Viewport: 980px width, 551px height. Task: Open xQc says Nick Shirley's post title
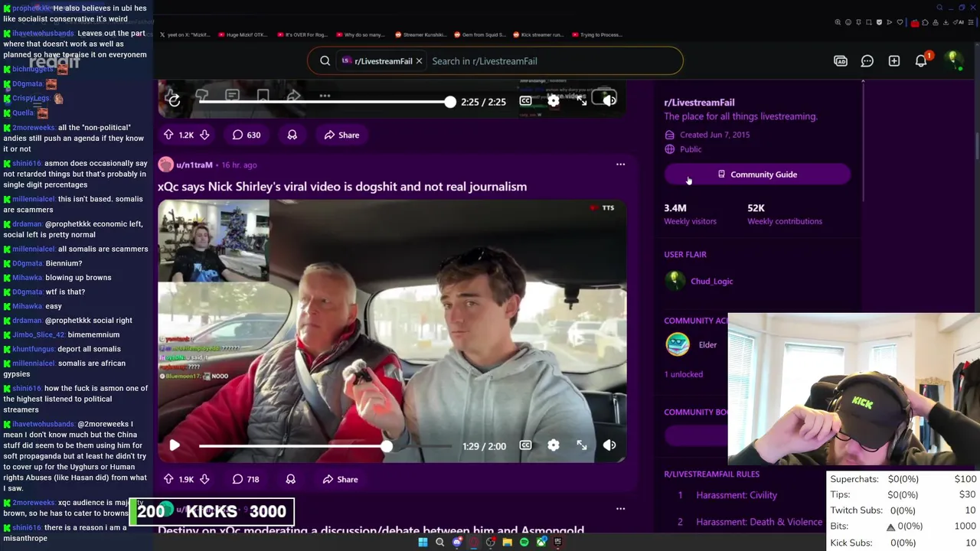342,187
